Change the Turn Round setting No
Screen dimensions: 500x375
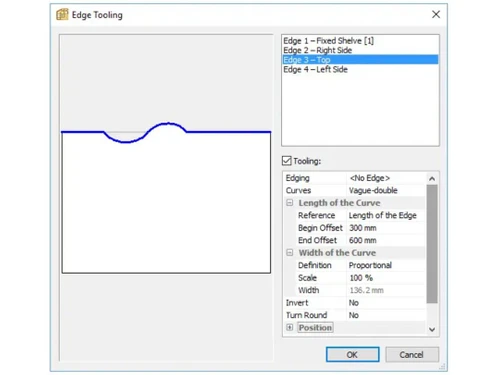point(386,315)
